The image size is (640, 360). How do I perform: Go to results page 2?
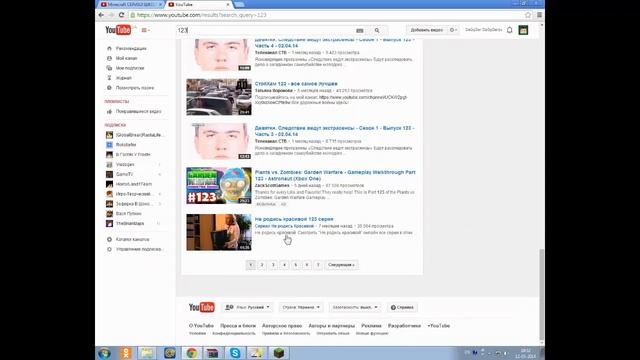(x=262, y=265)
